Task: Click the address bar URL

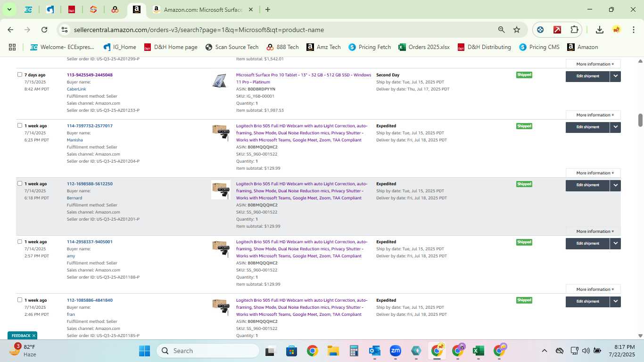Action: pyautogui.click(x=199, y=30)
